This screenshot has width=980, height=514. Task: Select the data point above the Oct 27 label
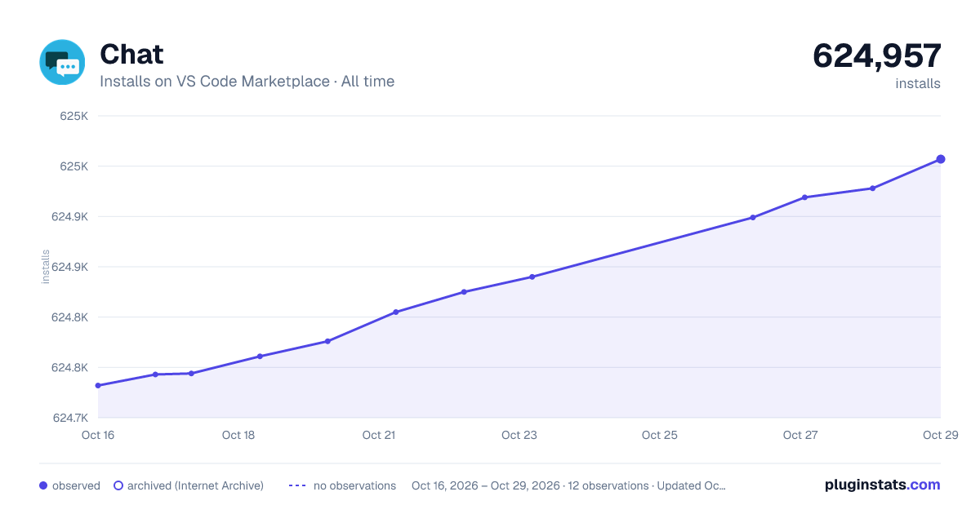[804, 197]
